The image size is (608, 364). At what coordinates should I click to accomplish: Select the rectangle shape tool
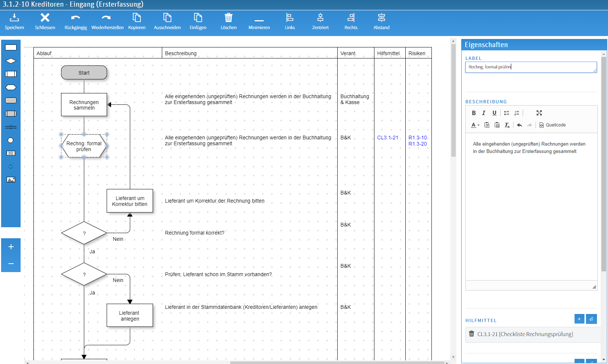[11, 47]
